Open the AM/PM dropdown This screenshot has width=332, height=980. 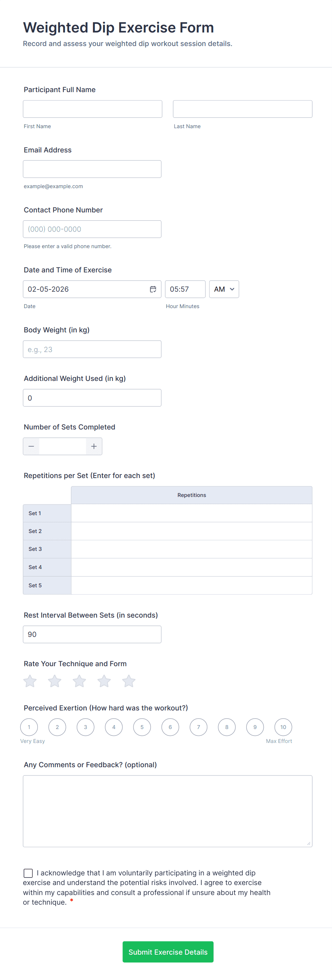pos(224,289)
